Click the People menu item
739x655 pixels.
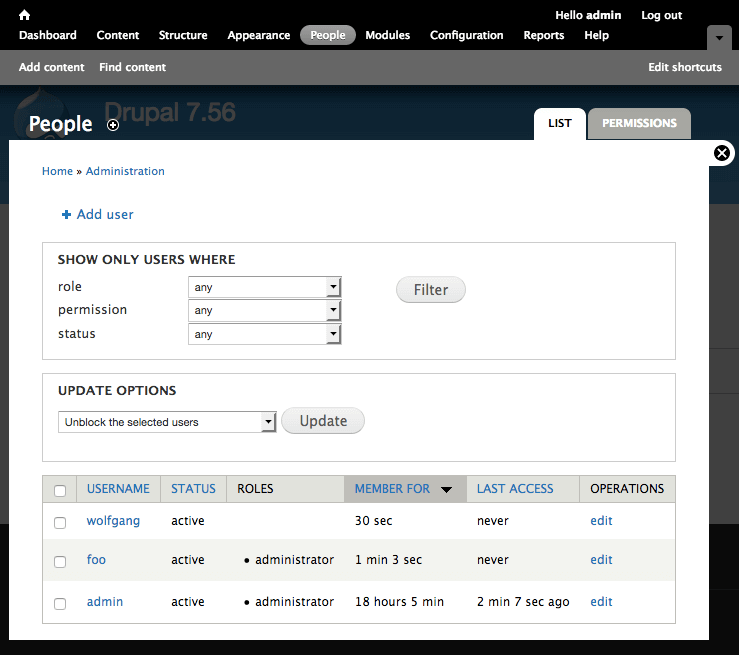coord(328,35)
